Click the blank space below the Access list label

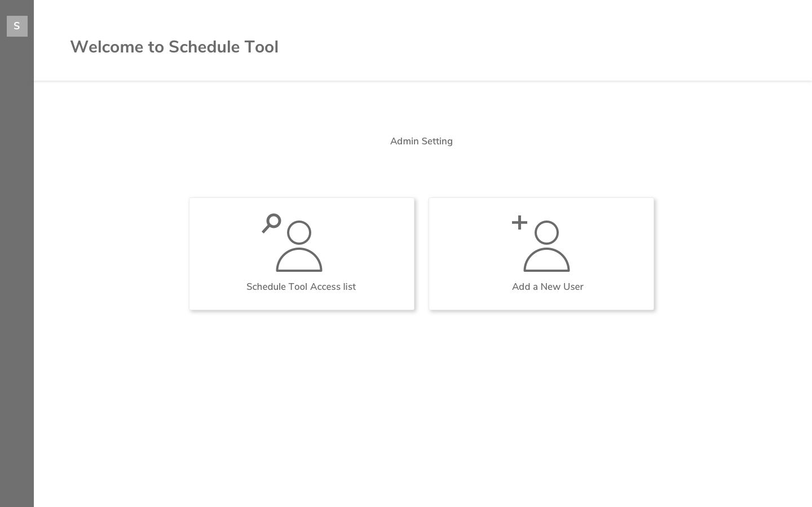coord(302,301)
